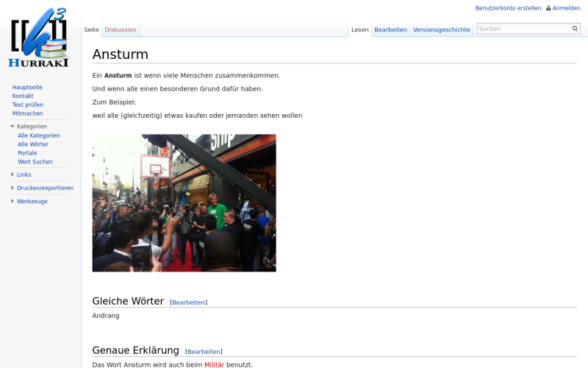Click the Genaue Erklärung heading
588x368 pixels.
tap(136, 350)
